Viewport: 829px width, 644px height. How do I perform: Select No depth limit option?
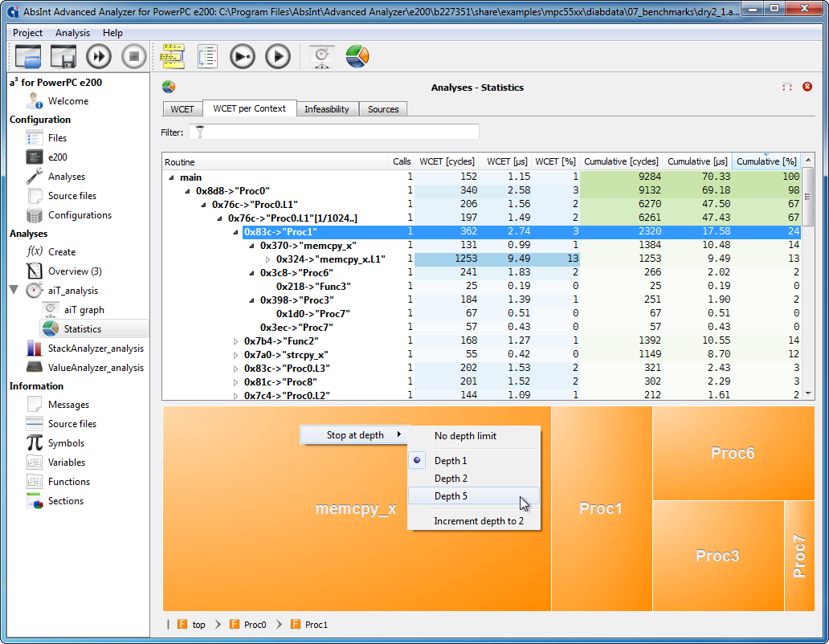point(474,436)
